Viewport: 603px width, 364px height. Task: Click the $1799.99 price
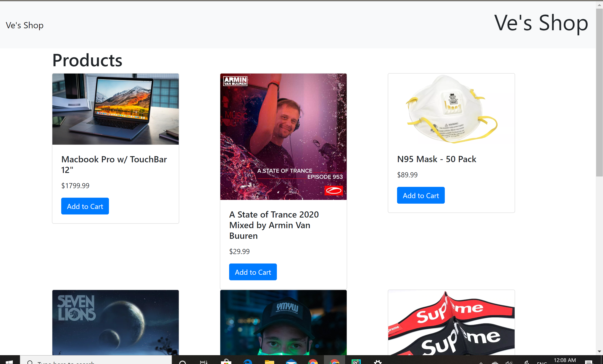pyautogui.click(x=75, y=186)
